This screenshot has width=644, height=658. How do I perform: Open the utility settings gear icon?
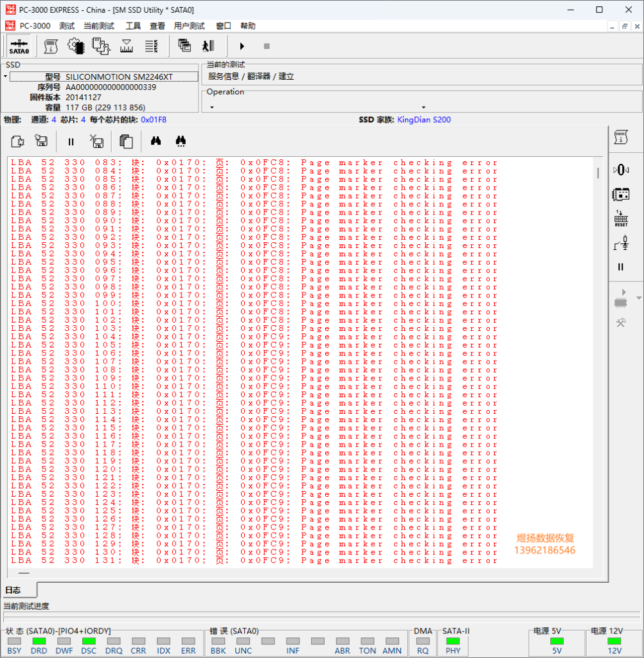click(76, 46)
